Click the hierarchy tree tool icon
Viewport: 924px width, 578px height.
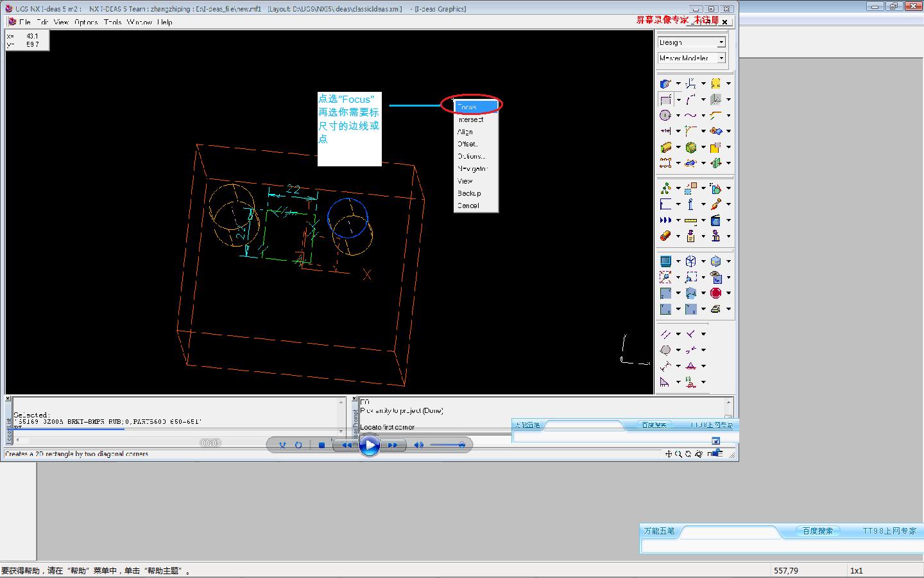tap(665, 188)
